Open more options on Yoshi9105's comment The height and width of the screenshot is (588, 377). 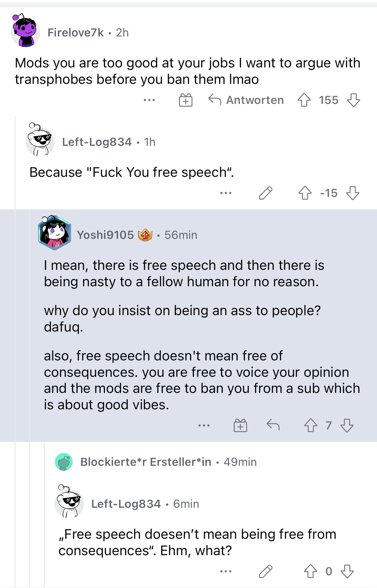pyautogui.click(x=204, y=425)
